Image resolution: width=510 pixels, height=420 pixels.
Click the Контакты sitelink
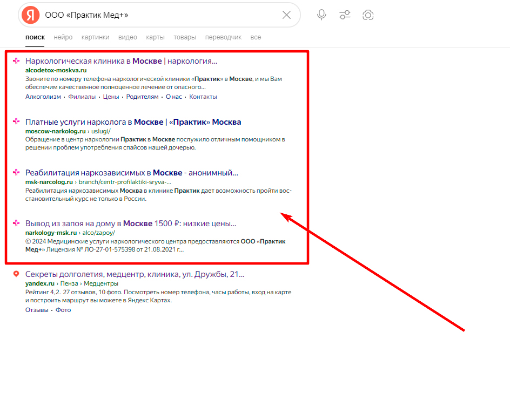203,97
